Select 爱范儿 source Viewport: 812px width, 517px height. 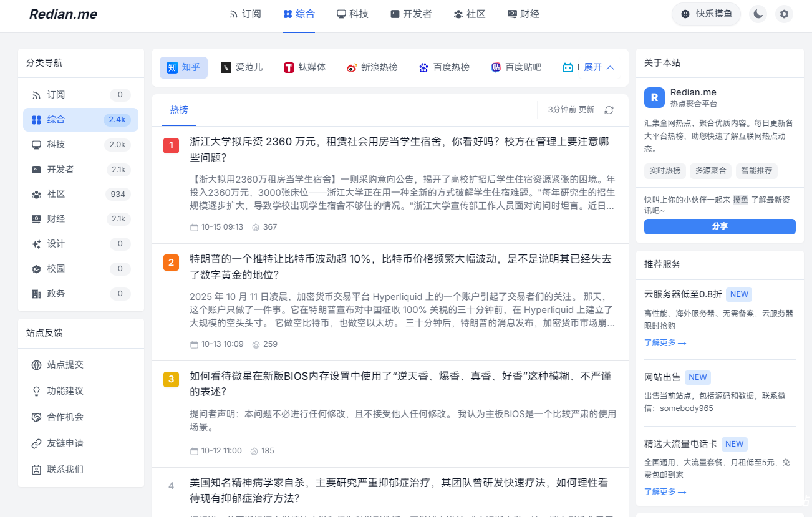pyautogui.click(x=242, y=67)
